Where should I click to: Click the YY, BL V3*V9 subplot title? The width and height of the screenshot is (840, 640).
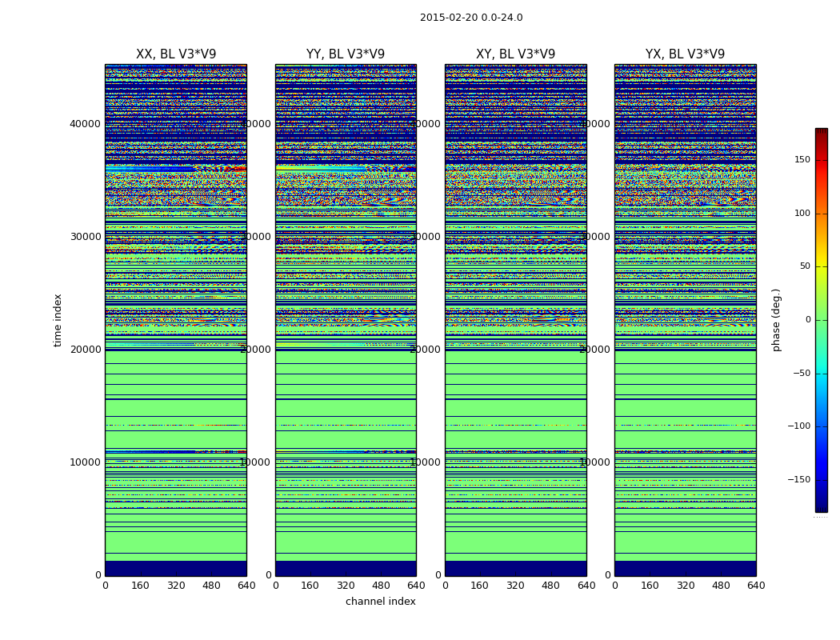(346, 54)
